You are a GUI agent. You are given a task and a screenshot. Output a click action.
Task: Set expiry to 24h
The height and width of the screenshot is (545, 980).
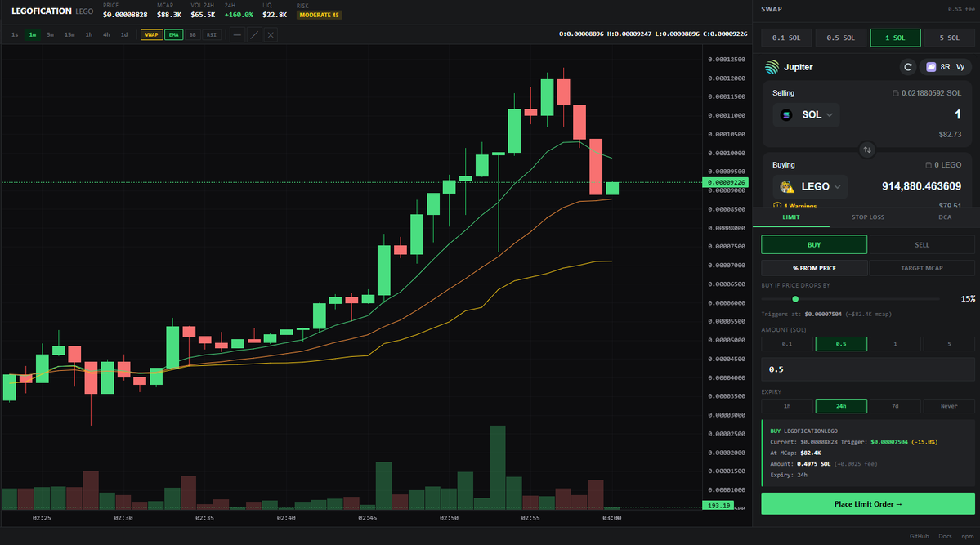[841, 406]
